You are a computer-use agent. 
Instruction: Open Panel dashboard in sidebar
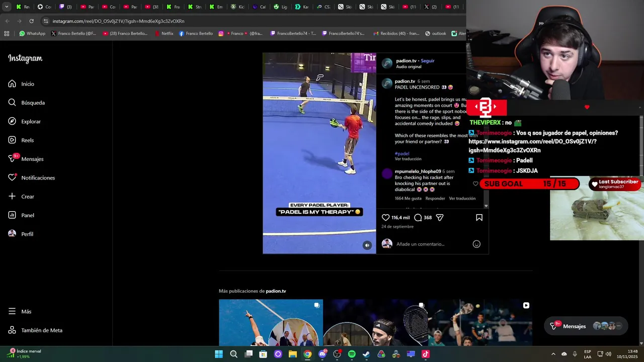[x=21, y=215]
